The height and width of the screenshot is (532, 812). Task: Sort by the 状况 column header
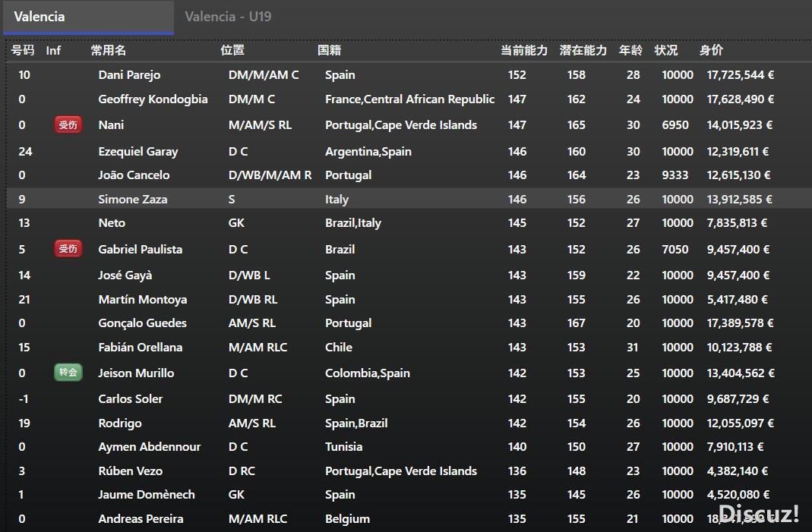tap(666, 50)
